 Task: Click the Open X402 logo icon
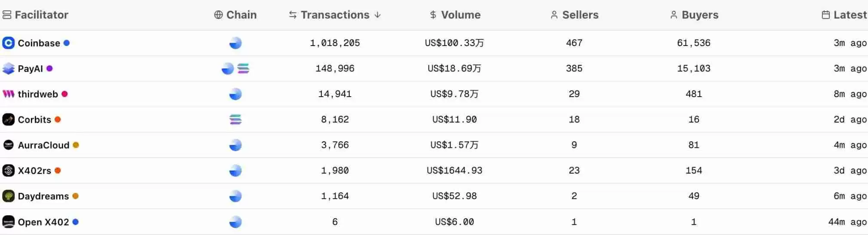pos(8,222)
